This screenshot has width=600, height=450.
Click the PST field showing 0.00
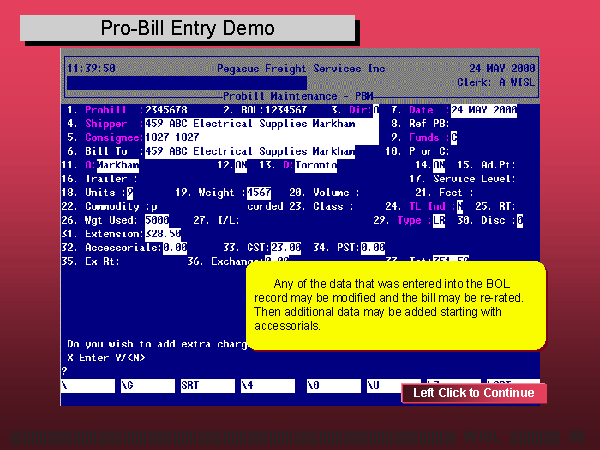[373, 247]
